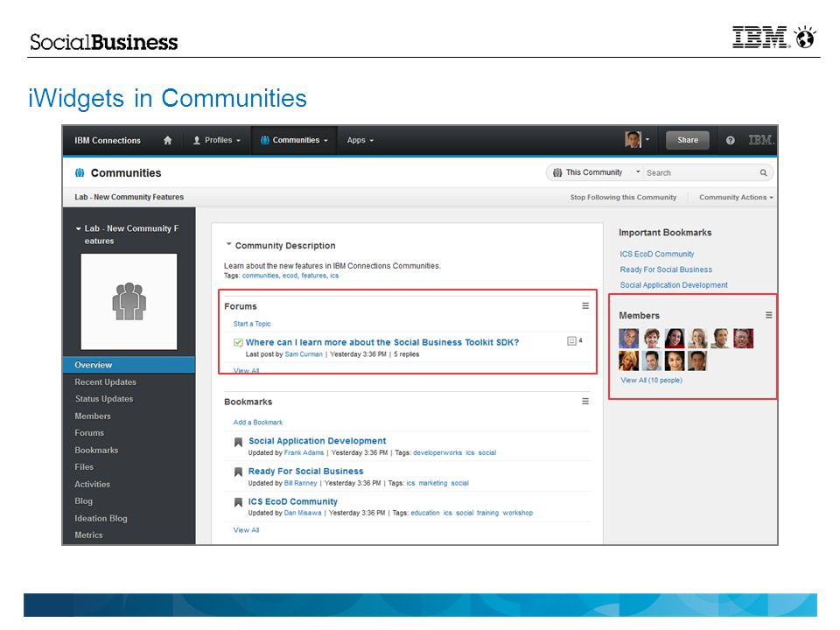840x630 pixels.
Task: Select Overview in the sidebar
Action: click(129, 365)
